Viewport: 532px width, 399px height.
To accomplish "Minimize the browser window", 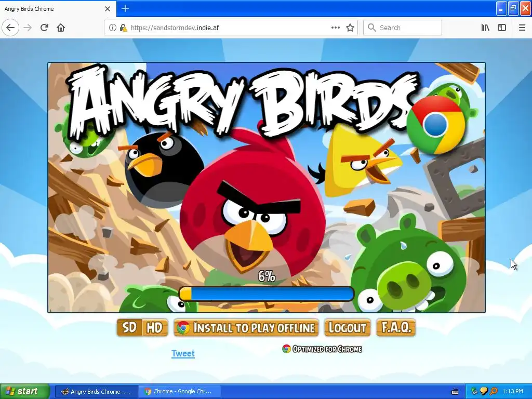I will [501, 8].
